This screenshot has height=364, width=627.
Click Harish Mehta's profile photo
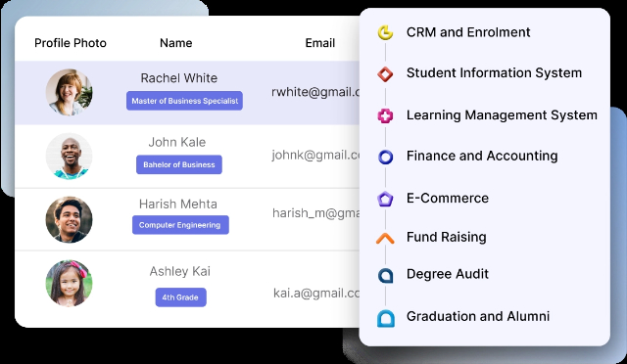(69, 219)
